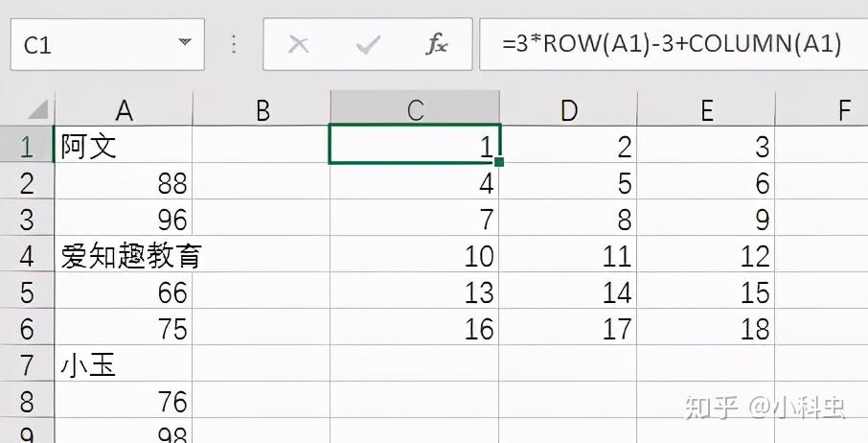Select column B header

point(262,109)
